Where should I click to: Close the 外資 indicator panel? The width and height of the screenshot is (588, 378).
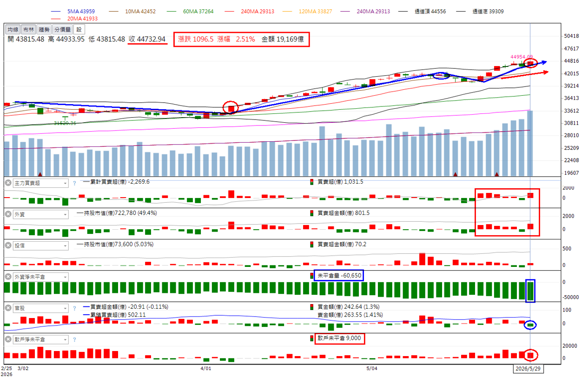8,214
